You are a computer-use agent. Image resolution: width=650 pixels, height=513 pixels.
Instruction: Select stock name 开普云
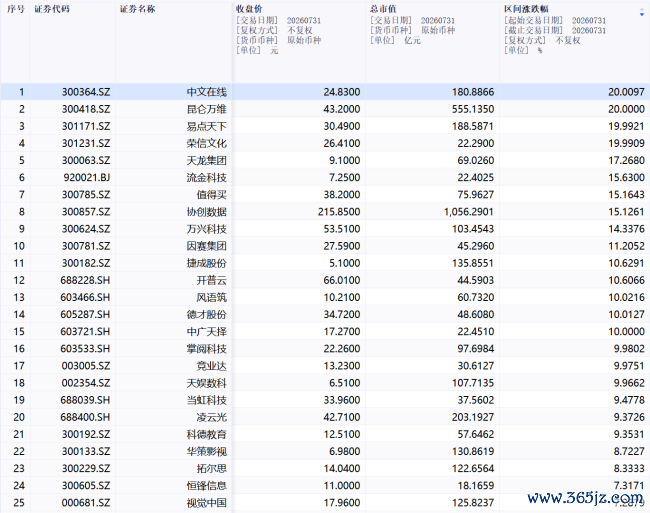click(x=211, y=280)
